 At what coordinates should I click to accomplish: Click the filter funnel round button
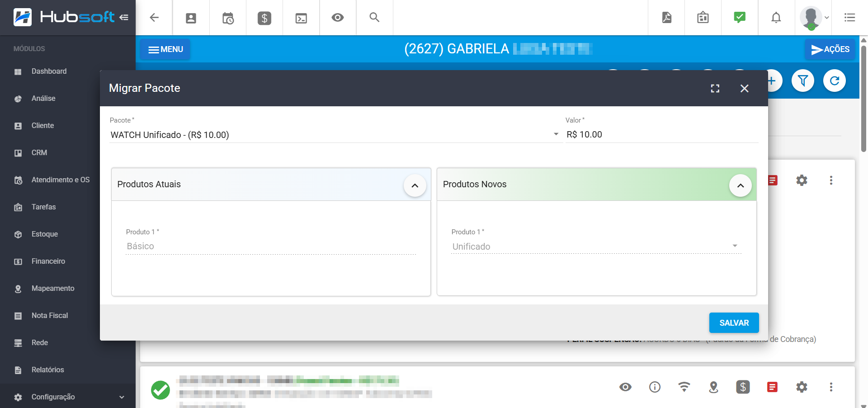[x=803, y=81]
